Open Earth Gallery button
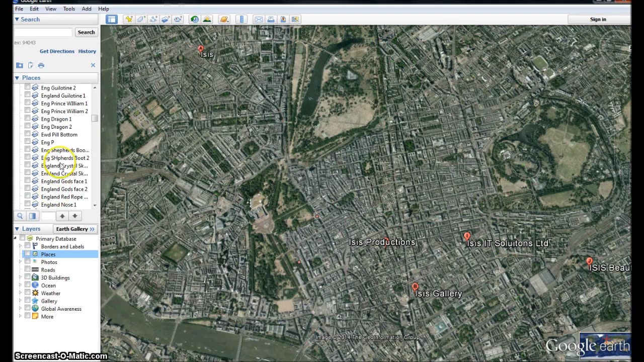 [75, 229]
